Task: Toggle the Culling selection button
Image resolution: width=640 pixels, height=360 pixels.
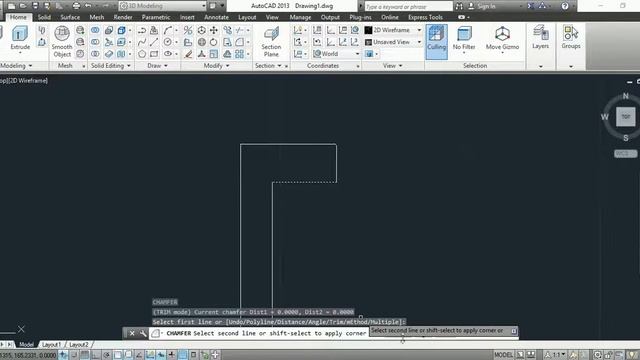Action: [436, 42]
